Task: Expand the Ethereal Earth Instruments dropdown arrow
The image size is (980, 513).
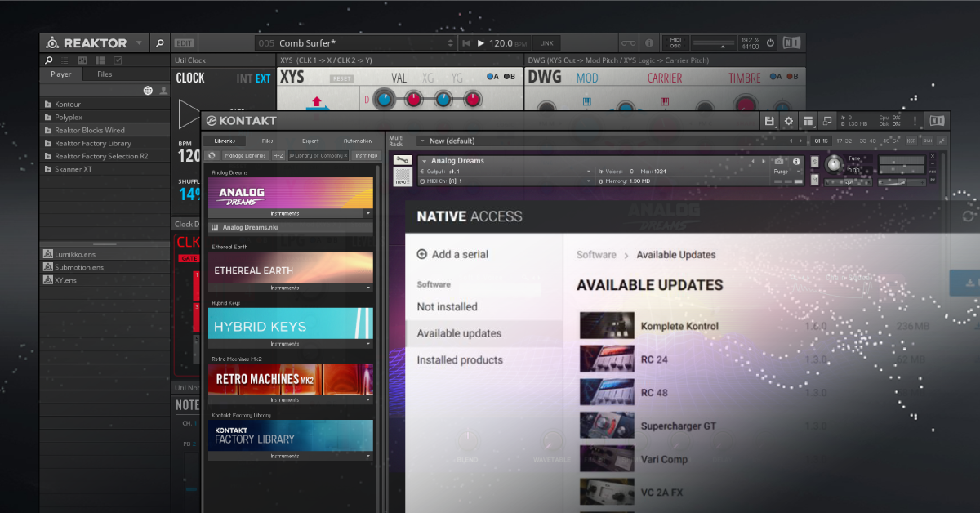Action: [x=368, y=288]
